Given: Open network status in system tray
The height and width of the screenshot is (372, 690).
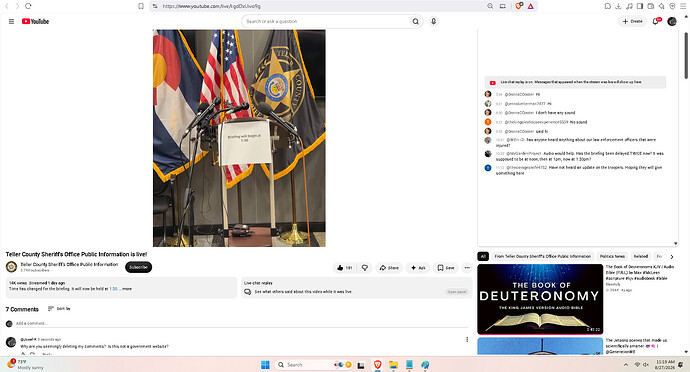Looking at the screenshot, I should pos(637,365).
